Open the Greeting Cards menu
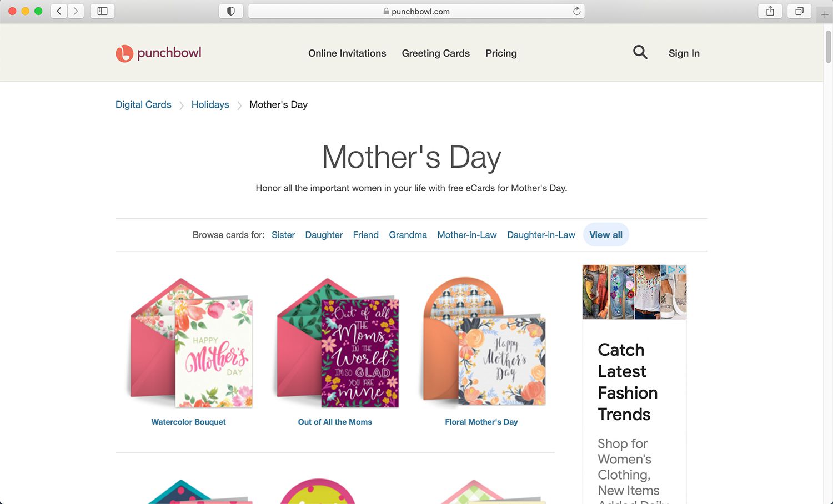This screenshot has height=504, width=833. (436, 53)
